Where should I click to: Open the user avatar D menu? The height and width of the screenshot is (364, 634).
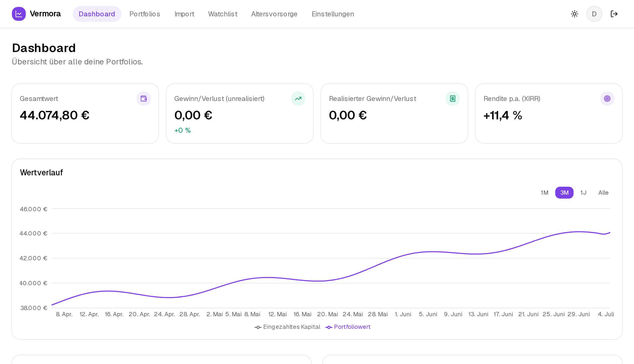point(594,14)
